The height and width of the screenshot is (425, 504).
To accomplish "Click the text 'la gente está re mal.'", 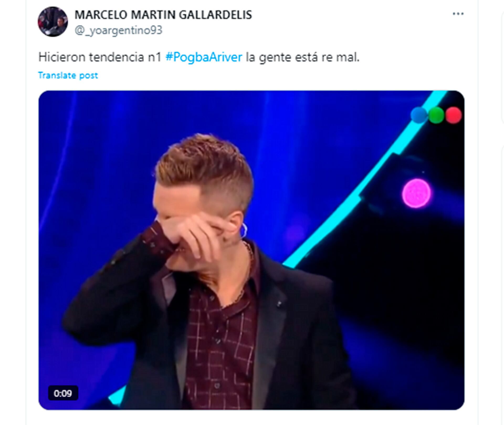I will (302, 57).
